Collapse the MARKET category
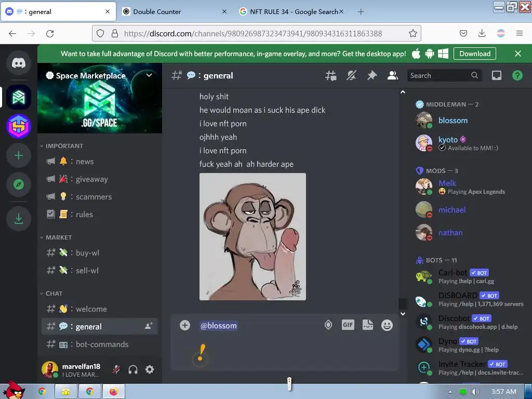The height and width of the screenshot is (399, 532). (56, 237)
